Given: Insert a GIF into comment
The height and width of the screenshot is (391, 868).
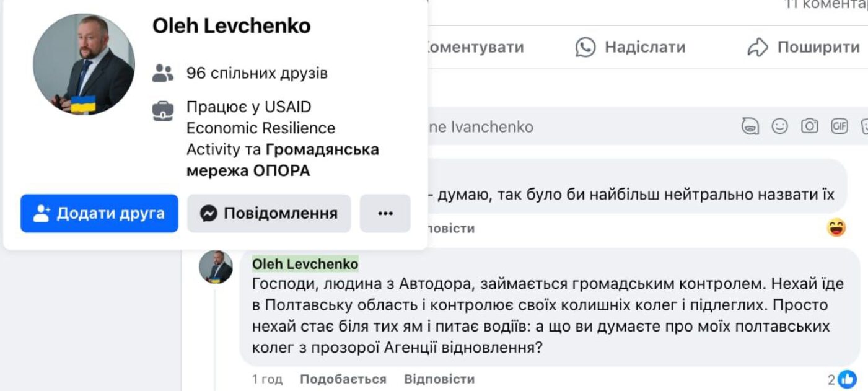Looking at the screenshot, I should 840,126.
